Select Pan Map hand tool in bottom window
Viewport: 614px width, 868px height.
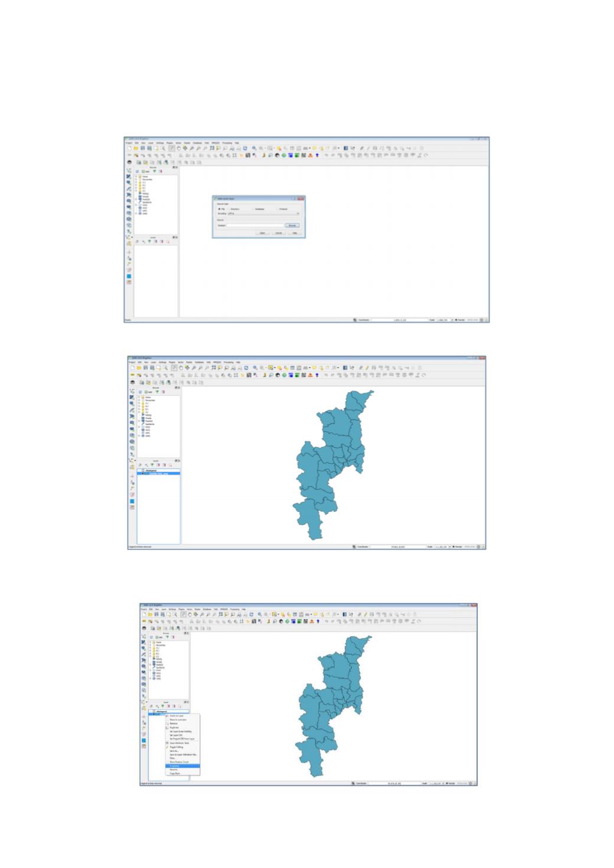(190, 614)
